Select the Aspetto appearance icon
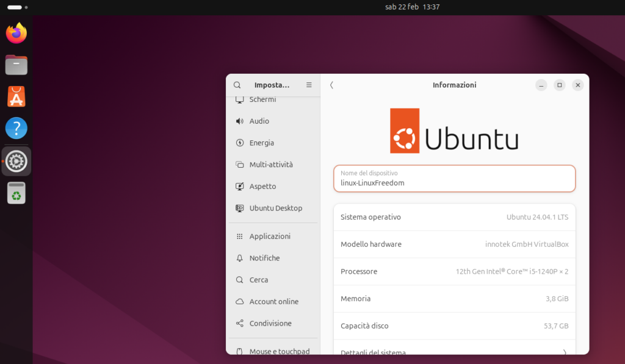 point(240,186)
